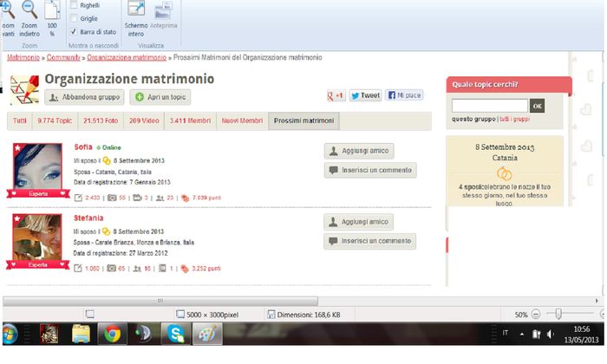607x364 pixels.
Task: Select the Nuovi Membri tab
Action: click(x=240, y=120)
